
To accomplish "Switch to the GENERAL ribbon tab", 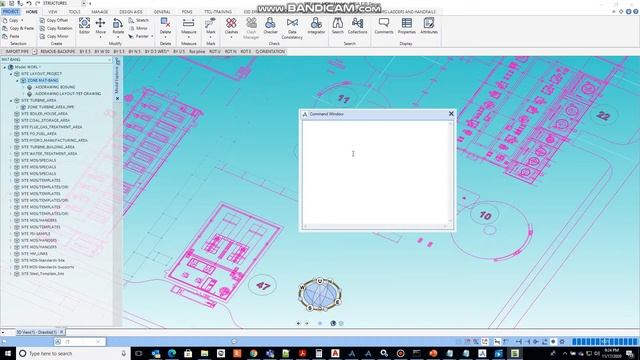I will 162,12.
